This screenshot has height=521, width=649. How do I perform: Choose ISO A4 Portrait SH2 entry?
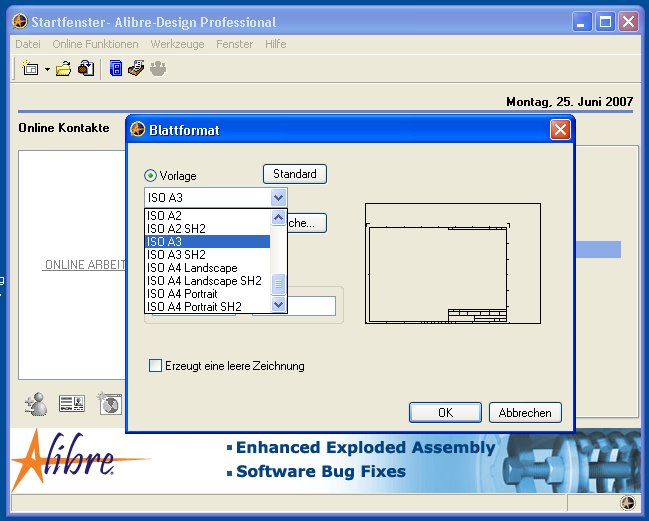click(x=207, y=307)
